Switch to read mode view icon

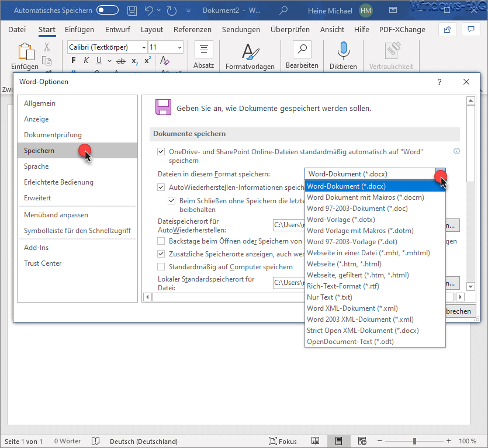click(x=315, y=441)
